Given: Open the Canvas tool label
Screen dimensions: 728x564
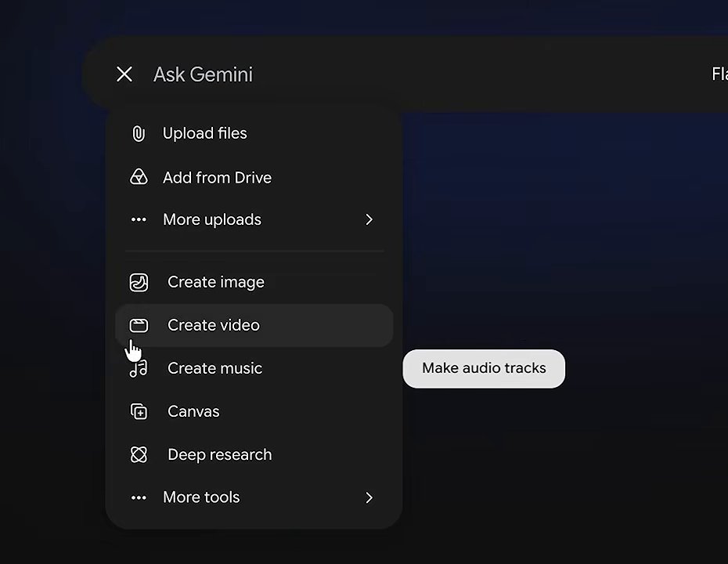Looking at the screenshot, I should pyautogui.click(x=193, y=411).
